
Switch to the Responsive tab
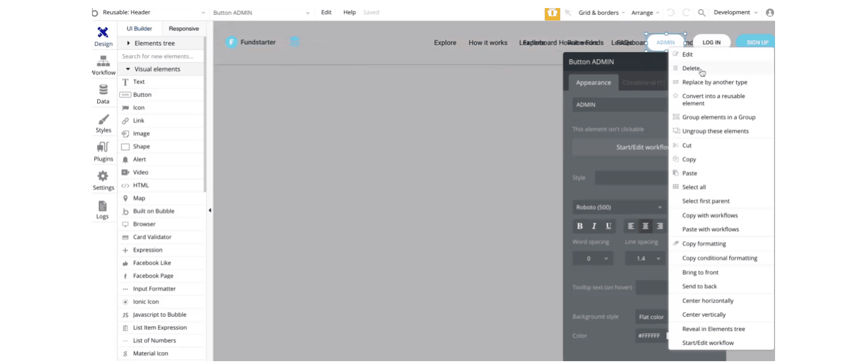(x=184, y=28)
